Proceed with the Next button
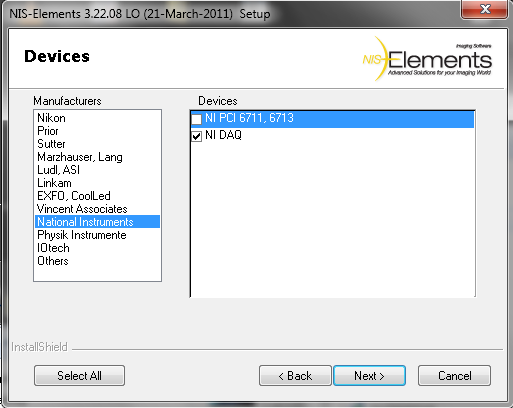The image size is (513, 408). (x=369, y=376)
